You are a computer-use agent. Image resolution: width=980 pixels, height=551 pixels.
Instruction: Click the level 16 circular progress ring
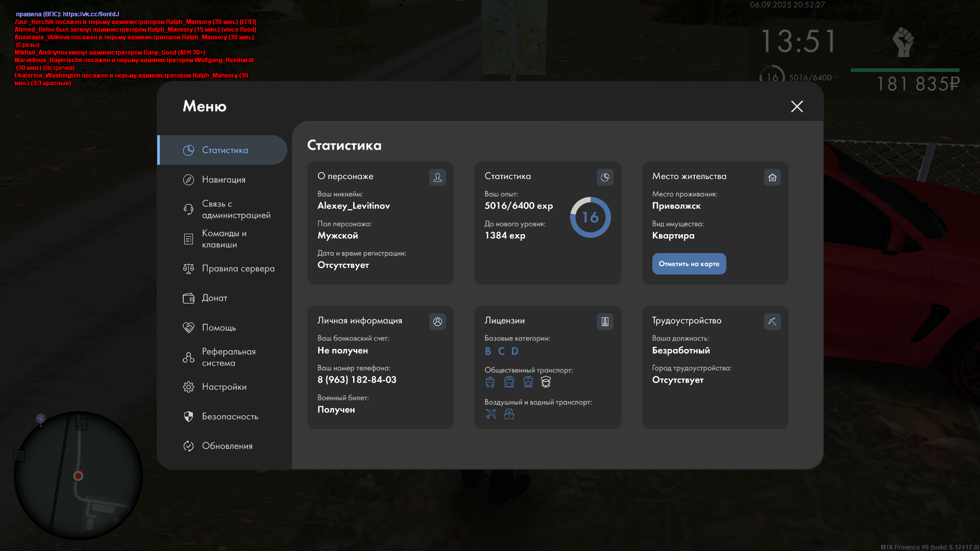[x=590, y=217]
